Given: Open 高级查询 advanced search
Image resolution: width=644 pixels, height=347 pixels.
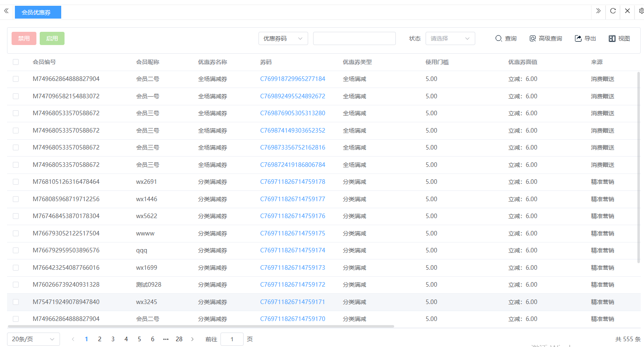Looking at the screenshot, I should pyautogui.click(x=546, y=38).
